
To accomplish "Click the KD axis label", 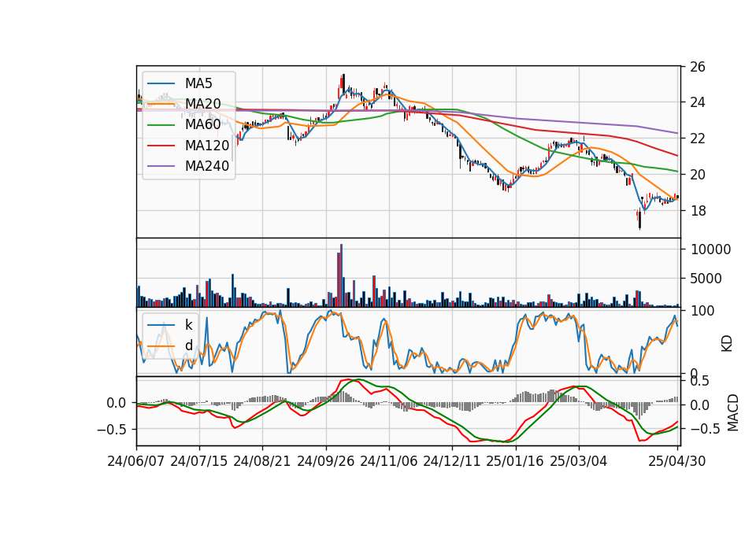I will pyautogui.click(x=727, y=344).
